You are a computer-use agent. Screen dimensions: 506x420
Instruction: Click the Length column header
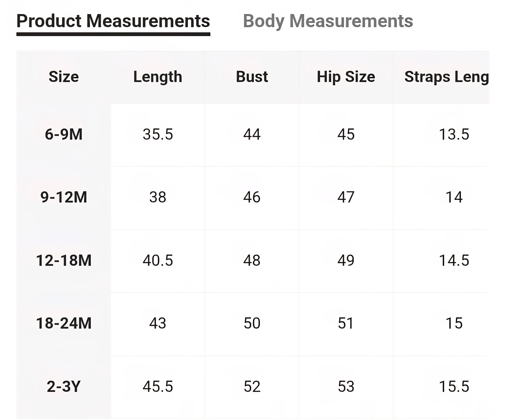[158, 77]
